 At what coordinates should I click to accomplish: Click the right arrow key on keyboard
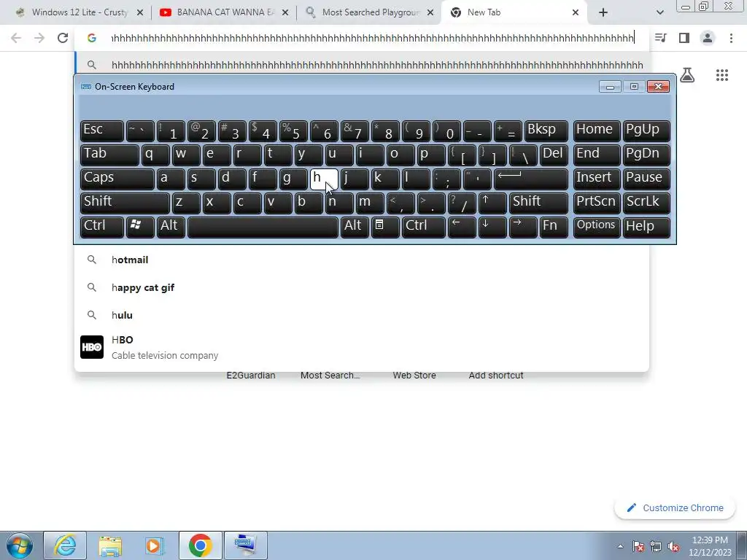pyautogui.click(x=522, y=226)
